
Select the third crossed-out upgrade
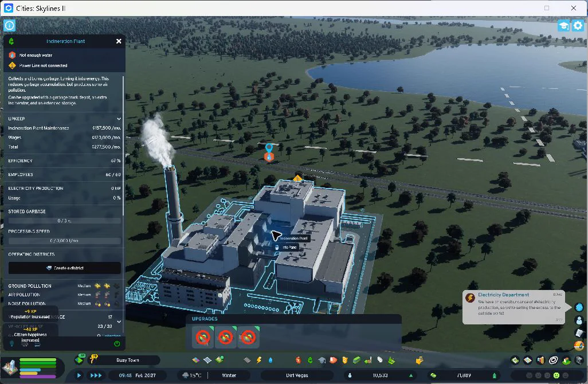248,337
